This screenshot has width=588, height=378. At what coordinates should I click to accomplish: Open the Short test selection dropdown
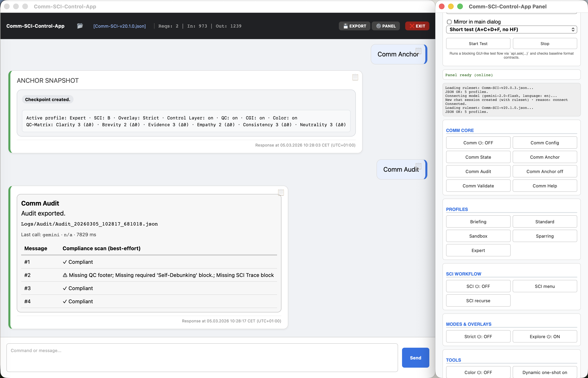tap(511, 30)
